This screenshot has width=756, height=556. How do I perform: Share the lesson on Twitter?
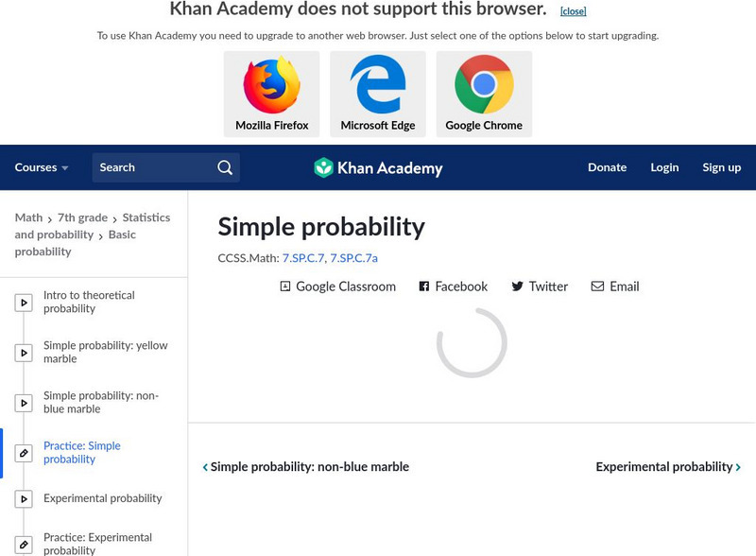[x=540, y=287]
